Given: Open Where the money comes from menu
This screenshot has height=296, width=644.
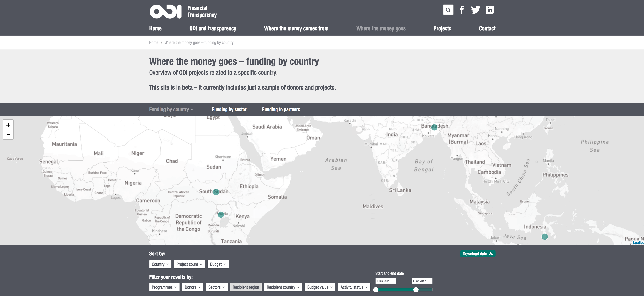Looking at the screenshot, I should [x=296, y=28].
